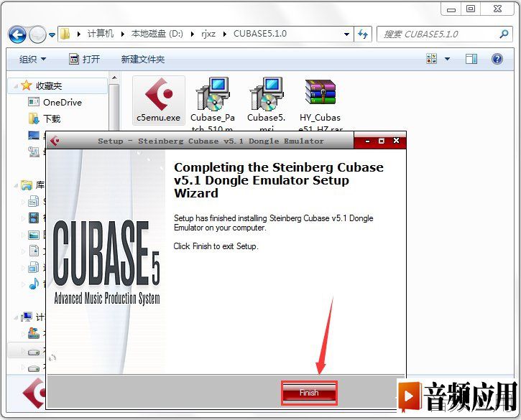
Task: Click the 本地磁盘 (D:) breadcrumb segment
Action: (157, 34)
